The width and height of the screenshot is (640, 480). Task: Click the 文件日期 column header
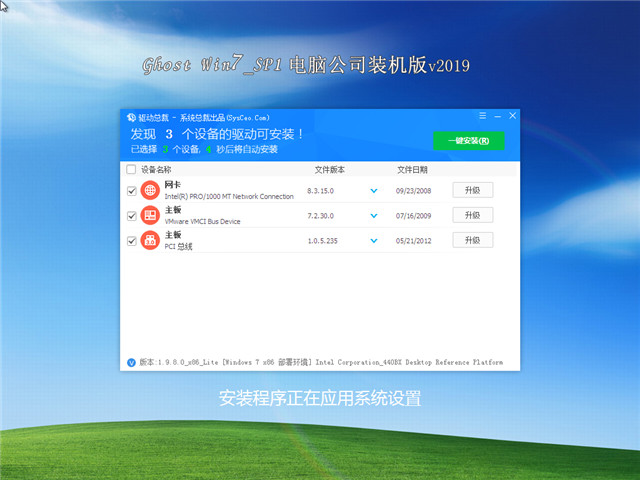pos(411,170)
